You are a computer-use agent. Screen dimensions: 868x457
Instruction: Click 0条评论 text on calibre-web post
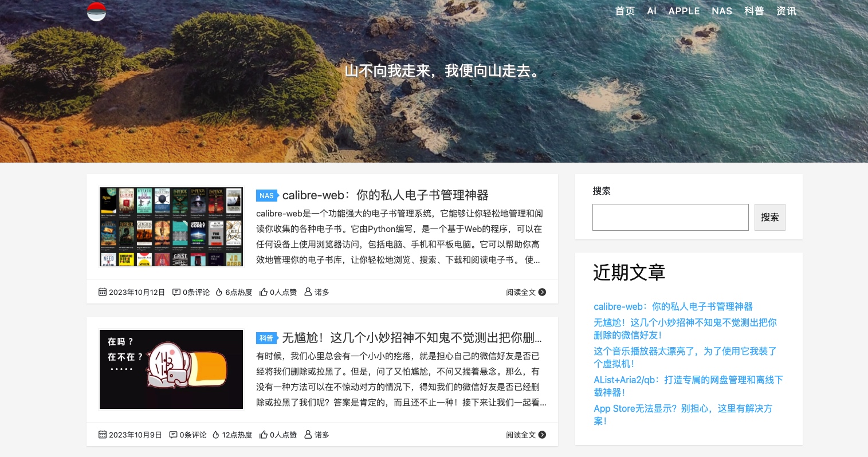coord(197,292)
